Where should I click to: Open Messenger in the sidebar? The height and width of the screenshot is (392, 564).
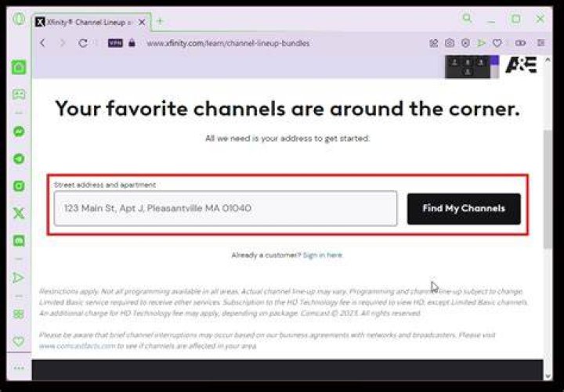point(19,131)
